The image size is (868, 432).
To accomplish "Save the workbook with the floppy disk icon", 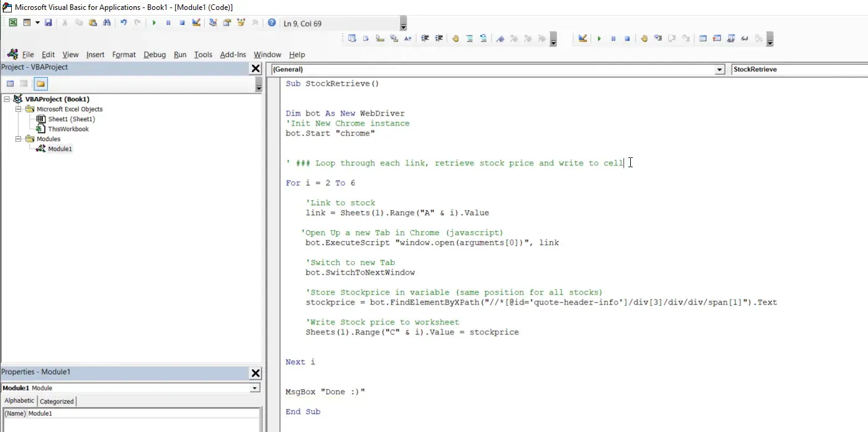I will tap(48, 22).
